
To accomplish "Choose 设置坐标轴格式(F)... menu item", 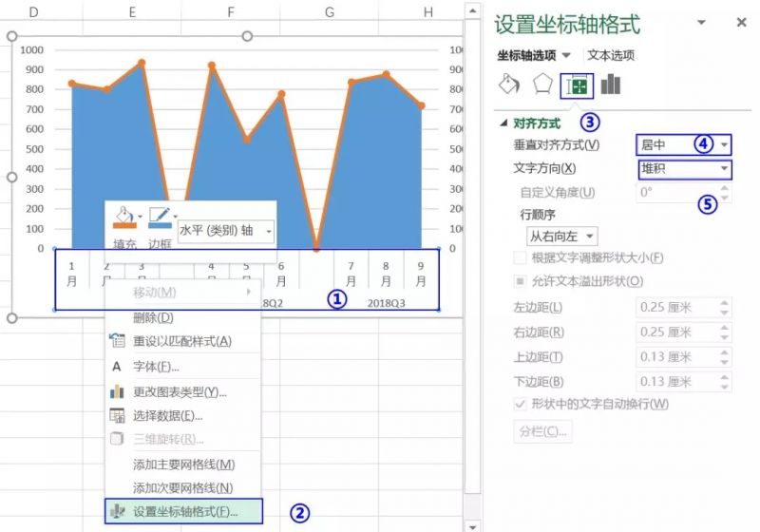I will click(183, 511).
